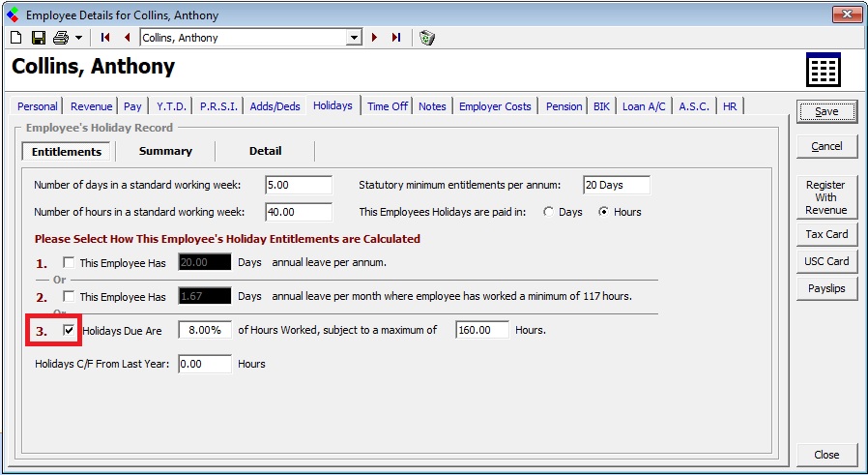
Task: Expand the print options dropdown arrow
Action: coord(78,38)
